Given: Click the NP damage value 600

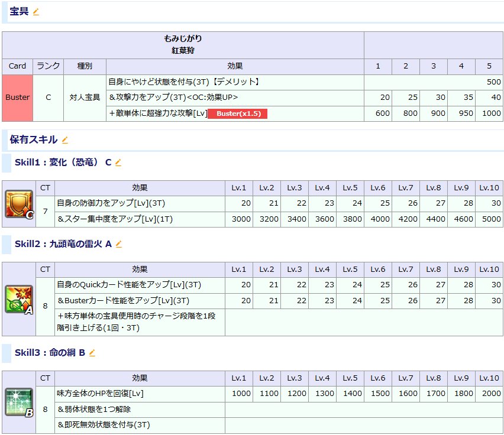Looking at the screenshot, I should pos(383,113).
